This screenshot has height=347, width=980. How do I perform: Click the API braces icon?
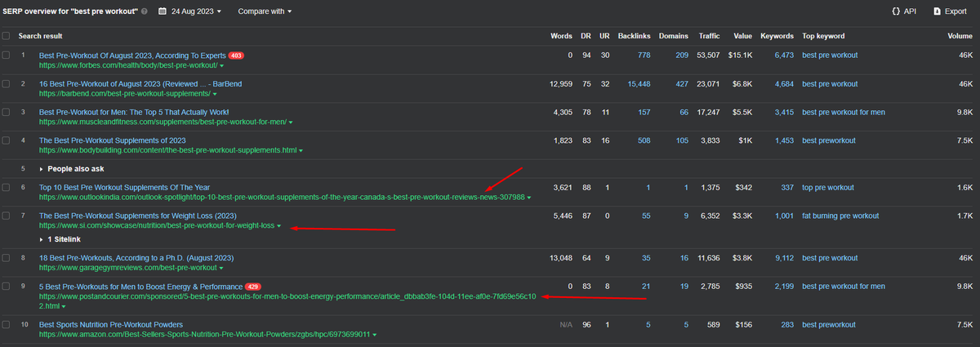click(896, 11)
